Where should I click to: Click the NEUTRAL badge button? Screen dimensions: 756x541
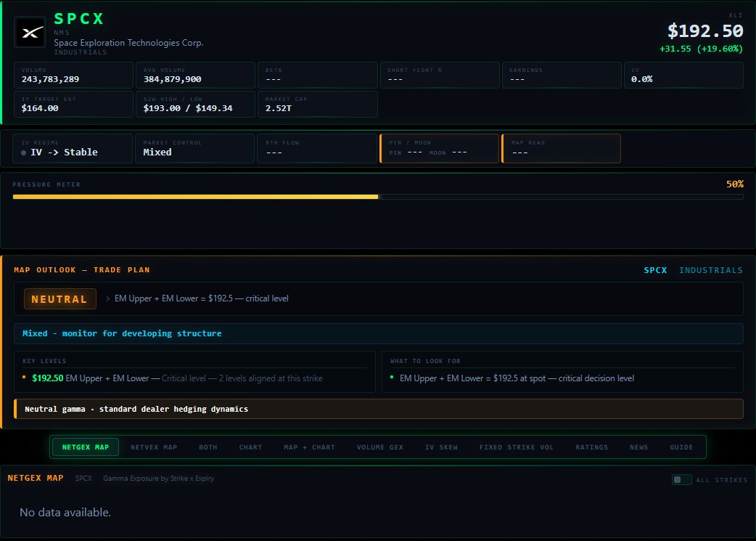tap(59, 299)
